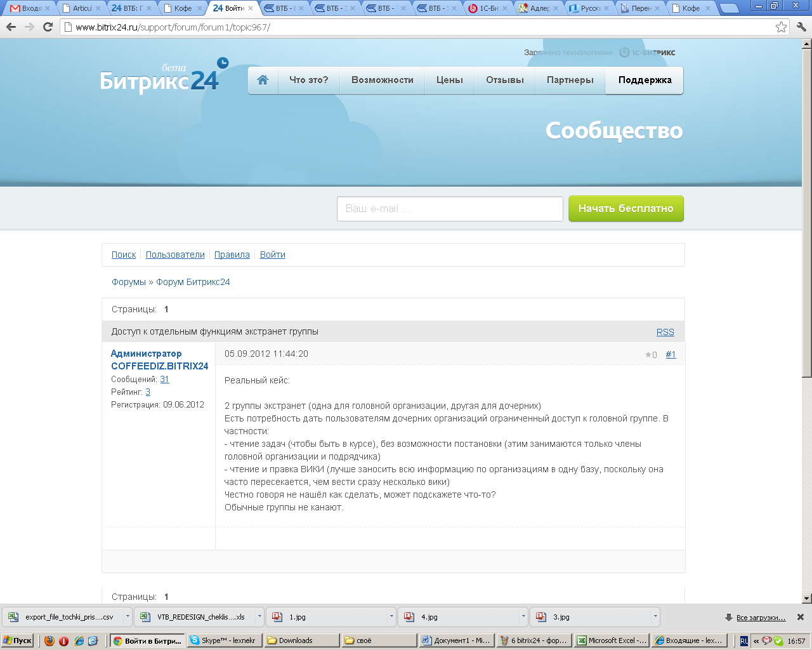Image resolution: width=812 pixels, height=650 pixels.
Task: Go to Форум Битрикс24 breadcrumb
Action: tap(193, 282)
